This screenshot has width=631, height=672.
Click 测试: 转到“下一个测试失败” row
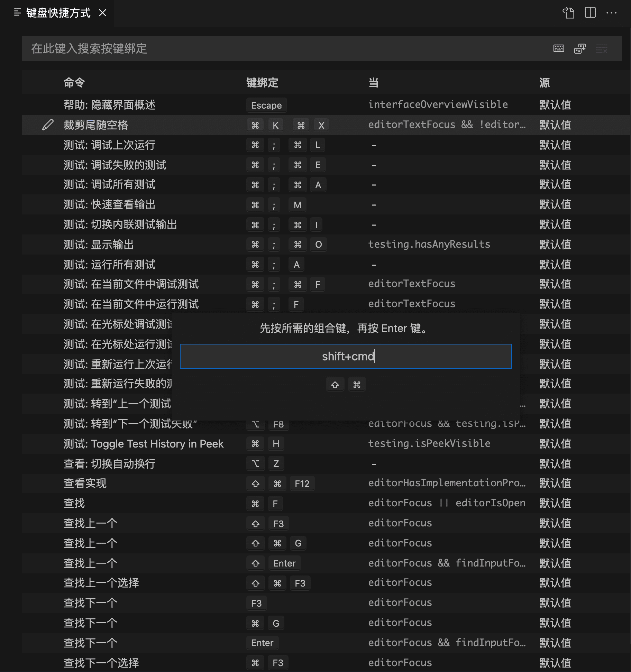point(326,424)
